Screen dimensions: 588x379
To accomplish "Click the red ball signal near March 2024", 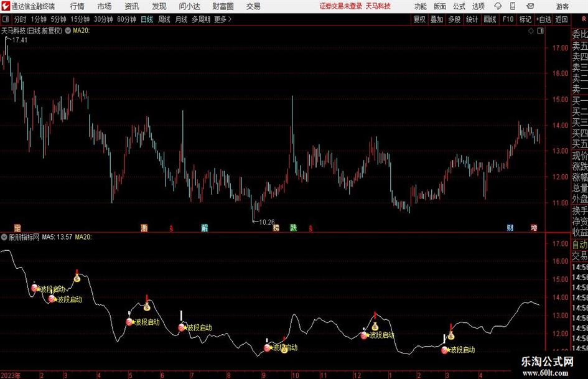I will click(x=445, y=350).
